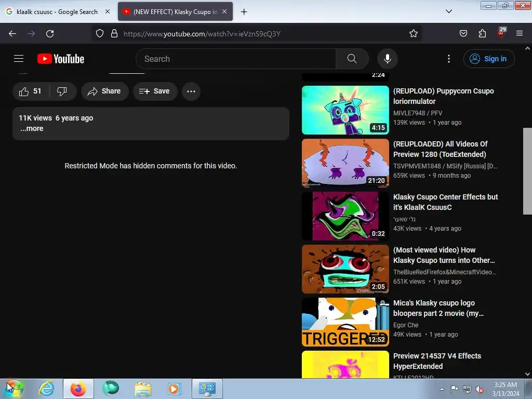Image resolution: width=532 pixels, height=399 pixels.
Task: Open Firefox extensions puzzle icon
Action: 482,34
